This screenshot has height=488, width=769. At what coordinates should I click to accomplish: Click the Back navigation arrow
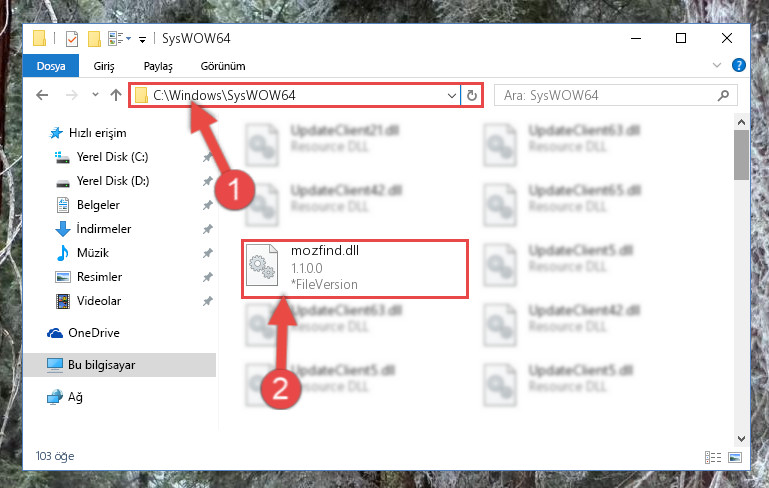[x=42, y=95]
